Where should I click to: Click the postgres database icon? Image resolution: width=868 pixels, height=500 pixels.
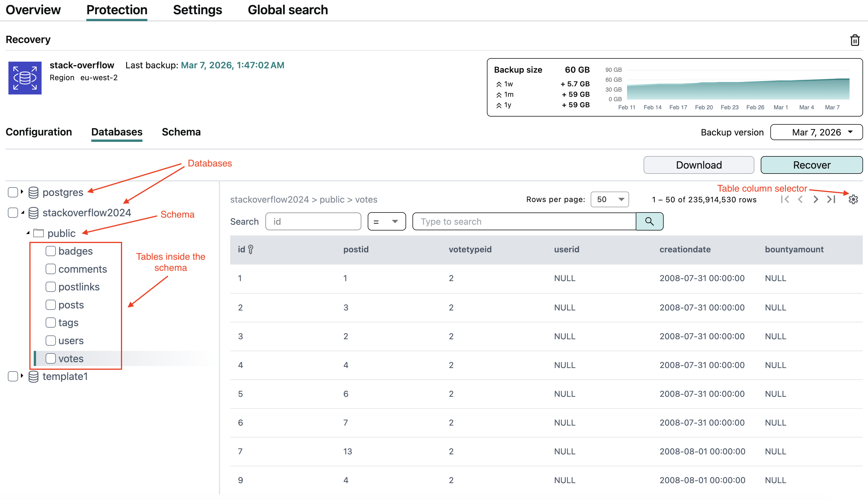[33, 192]
